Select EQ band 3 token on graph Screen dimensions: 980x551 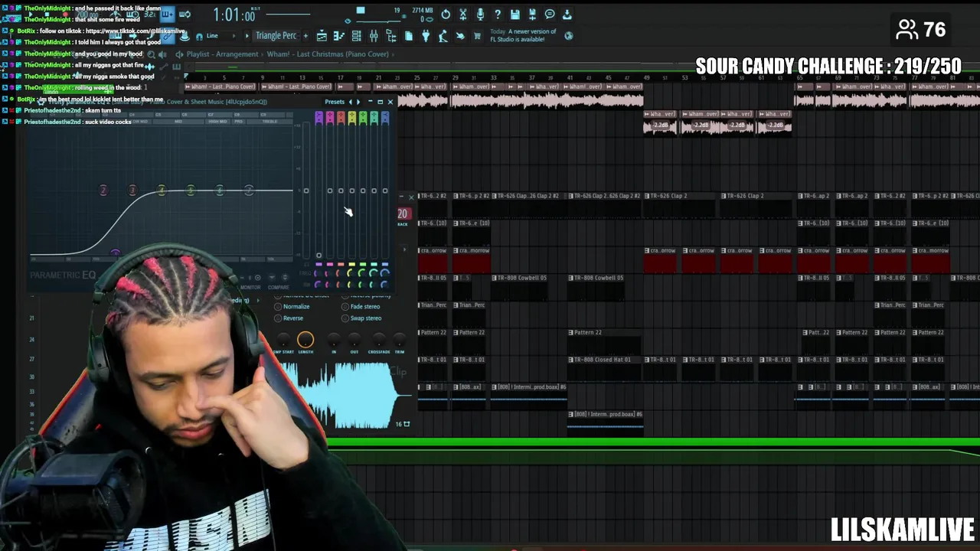coord(132,190)
